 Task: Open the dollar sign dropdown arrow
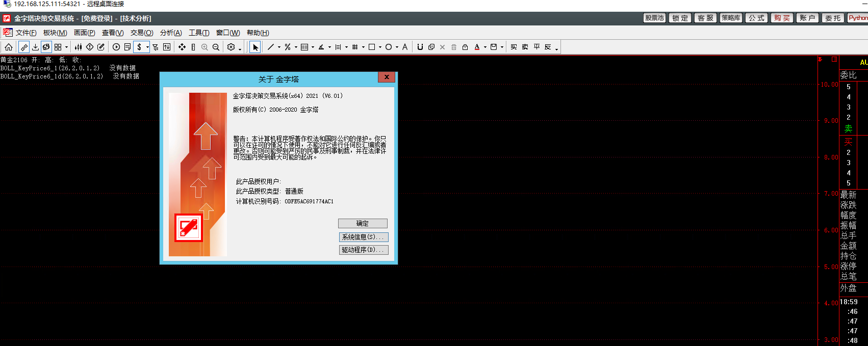click(147, 47)
